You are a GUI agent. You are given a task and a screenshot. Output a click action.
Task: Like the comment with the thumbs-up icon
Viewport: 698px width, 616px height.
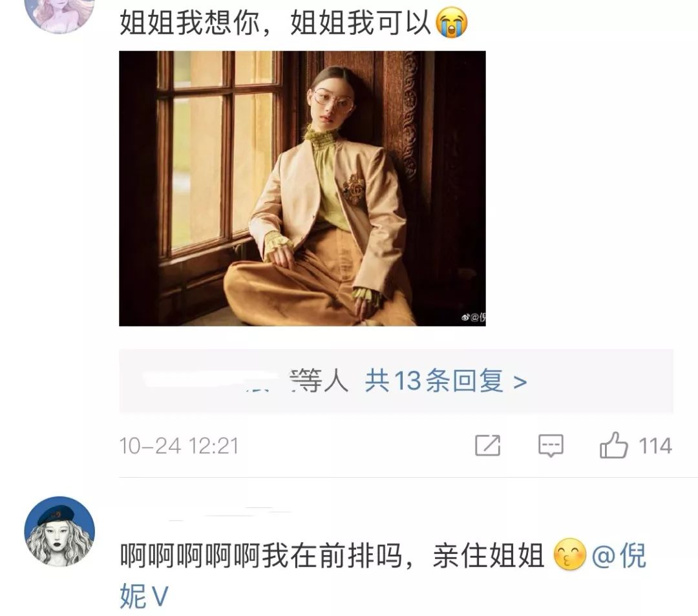(x=613, y=445)
